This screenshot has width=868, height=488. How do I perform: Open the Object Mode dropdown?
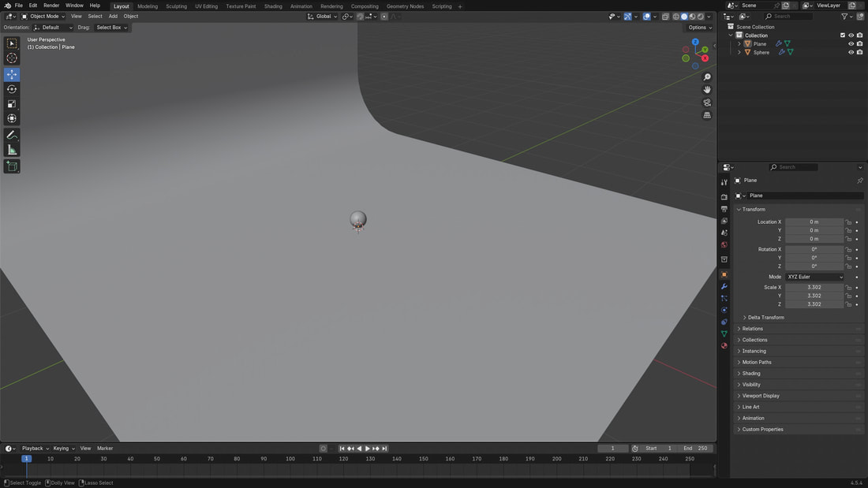(x=43, y=16)
